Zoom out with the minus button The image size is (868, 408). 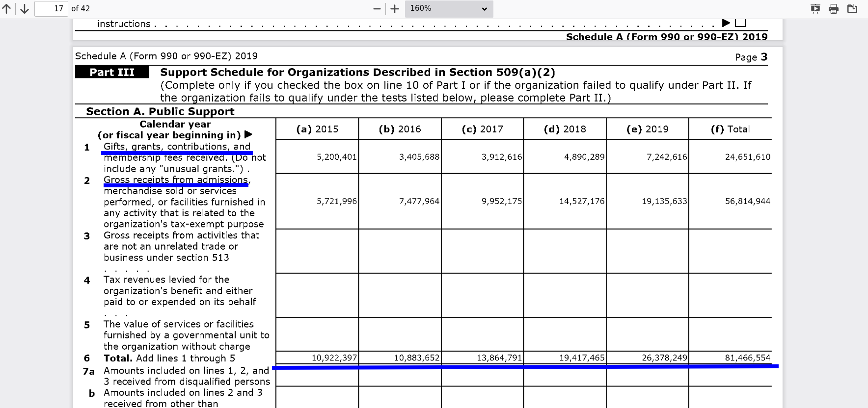tap(377, 9)
